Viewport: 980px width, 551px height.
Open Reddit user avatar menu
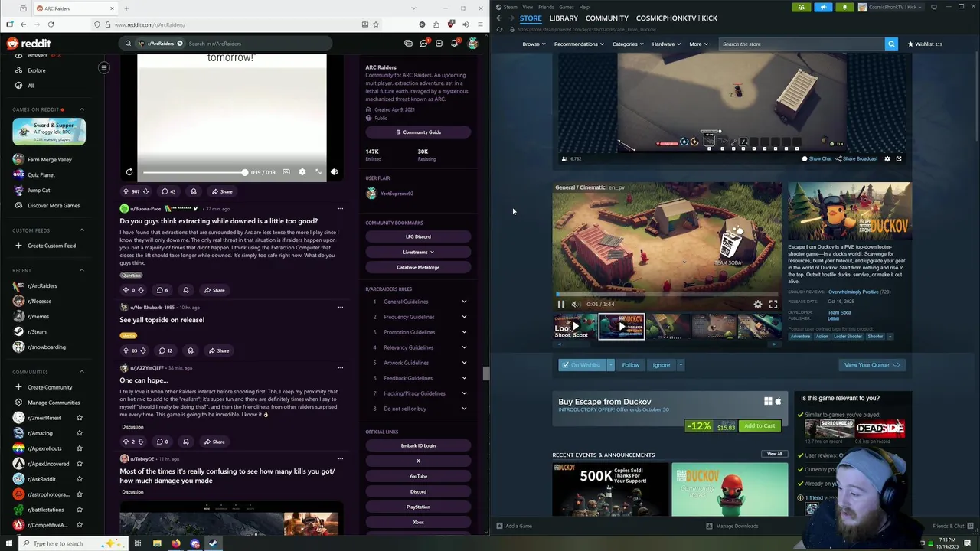[x=472, y=44]
